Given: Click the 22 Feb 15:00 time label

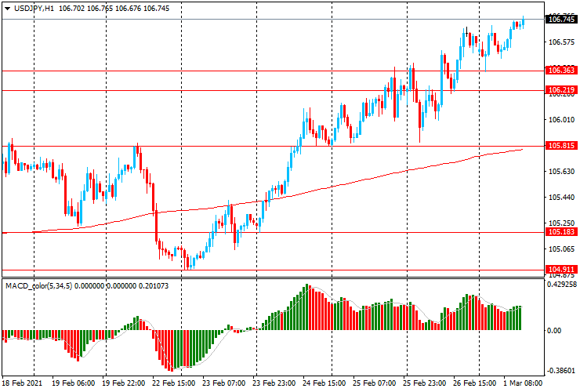Looking at the screenshot, I should 174,383.
